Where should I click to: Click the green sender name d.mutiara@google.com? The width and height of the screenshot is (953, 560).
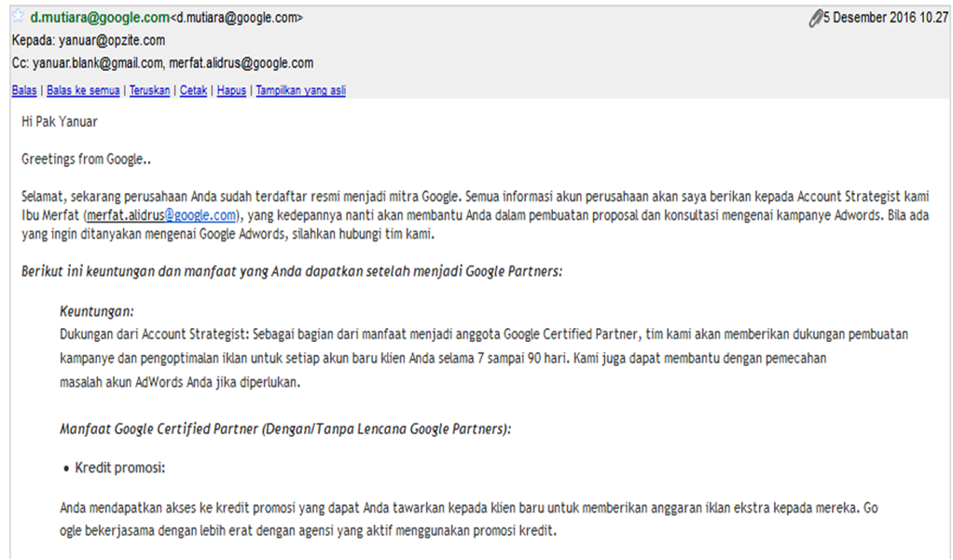click(100, 18)
